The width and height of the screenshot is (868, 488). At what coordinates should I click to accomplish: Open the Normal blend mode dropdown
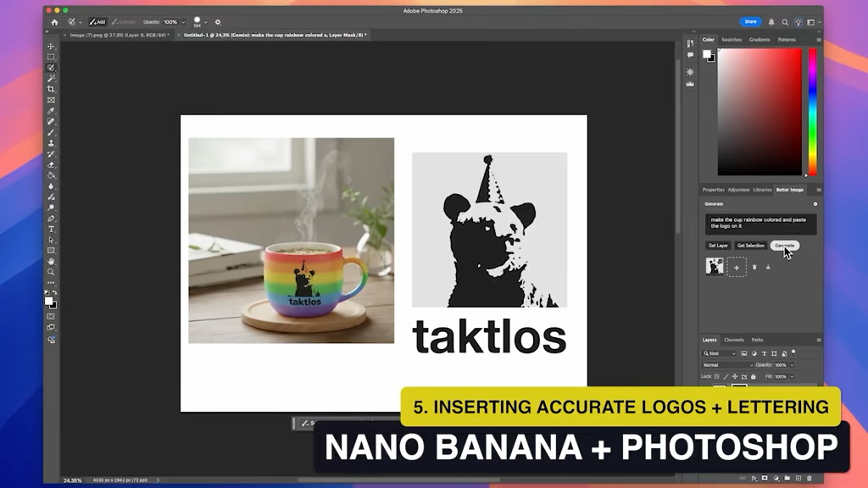(x=727, y=365)
